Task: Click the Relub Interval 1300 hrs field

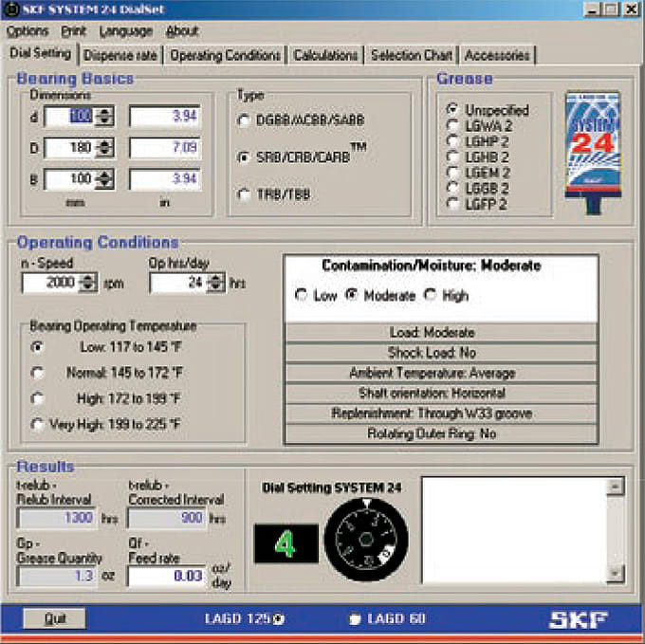Action: pyautogui.click(x=56, y=518)
